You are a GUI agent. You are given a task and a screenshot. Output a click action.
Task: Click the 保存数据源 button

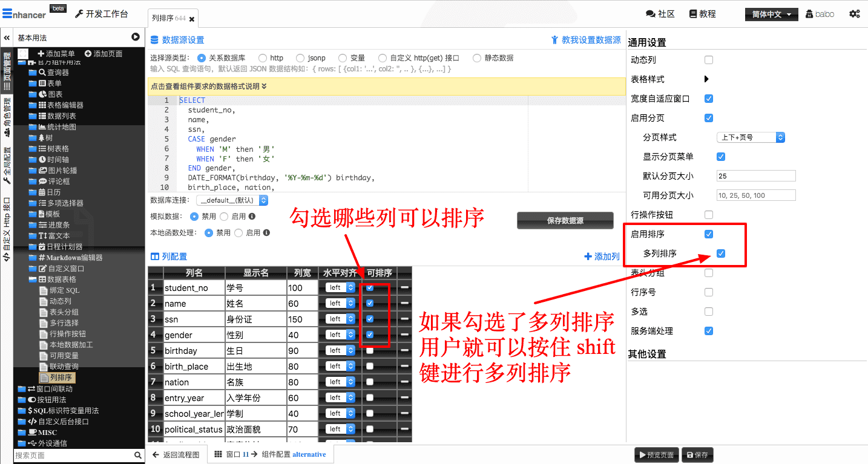(x=565, y=221)
